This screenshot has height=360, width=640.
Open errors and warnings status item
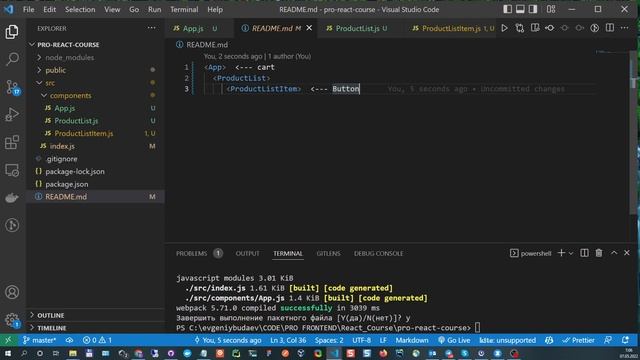click(x=97, y=340)
